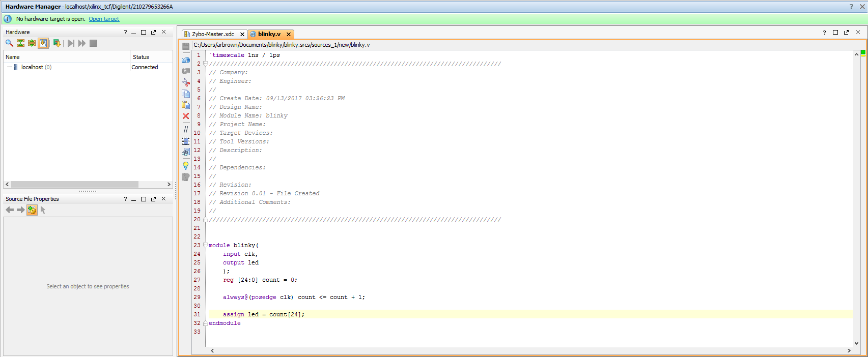Toggle the highlighted auto-fit button in Hardware toolbar
This screenshot has height=357, width=868.
pyautogui.click(x=43, y=43)
